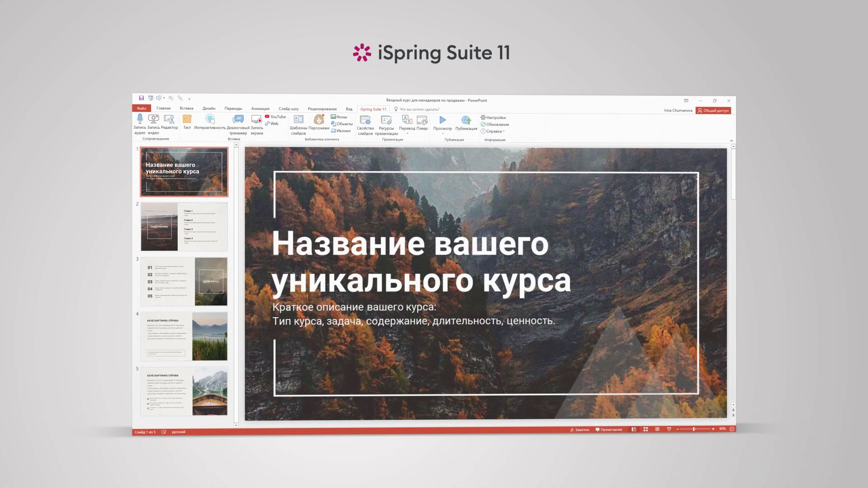Insert a YouTube video
The width and height of the screenshot is (868, 488).
[x=275, y=117]
